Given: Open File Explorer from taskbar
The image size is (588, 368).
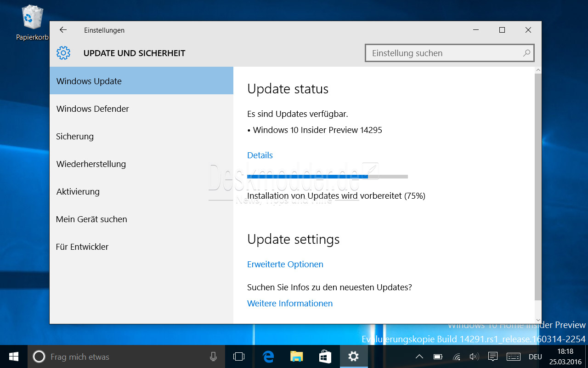Looking at the screenshot, I should click(297, 356).
